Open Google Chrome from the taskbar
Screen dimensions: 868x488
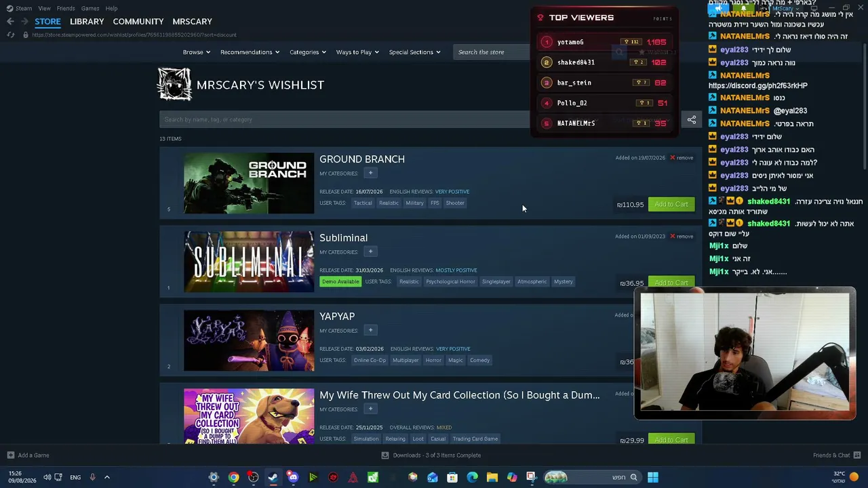click(x=233, y=477)
